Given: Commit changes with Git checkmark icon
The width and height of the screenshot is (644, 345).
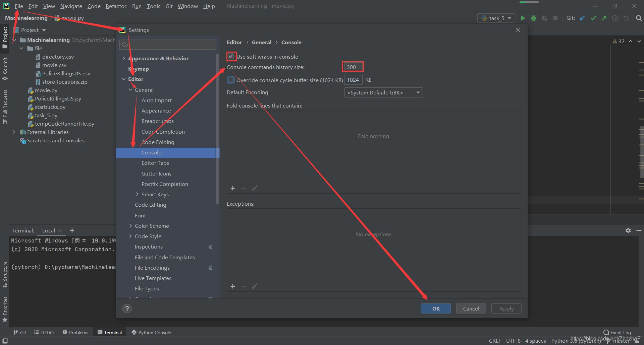Looking at the screenshot, I should [x=593, y=18].
